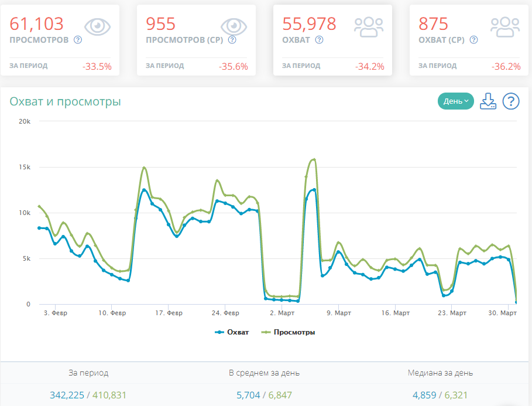Click the 2. Март axis label
Image resolution: width=532 pixels, height=406 pixels.
(x=282, y=313)
